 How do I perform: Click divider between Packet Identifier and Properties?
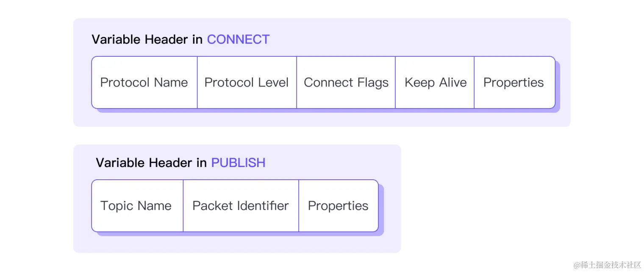pos(299,205)
